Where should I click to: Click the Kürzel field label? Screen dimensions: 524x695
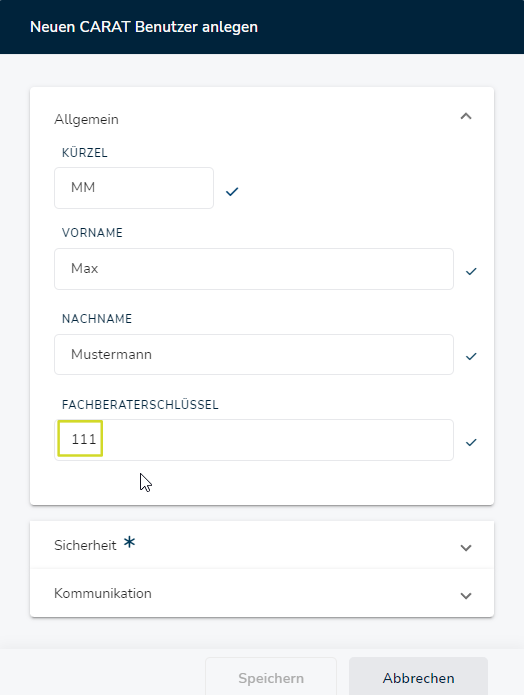click(x=85, y=152)
